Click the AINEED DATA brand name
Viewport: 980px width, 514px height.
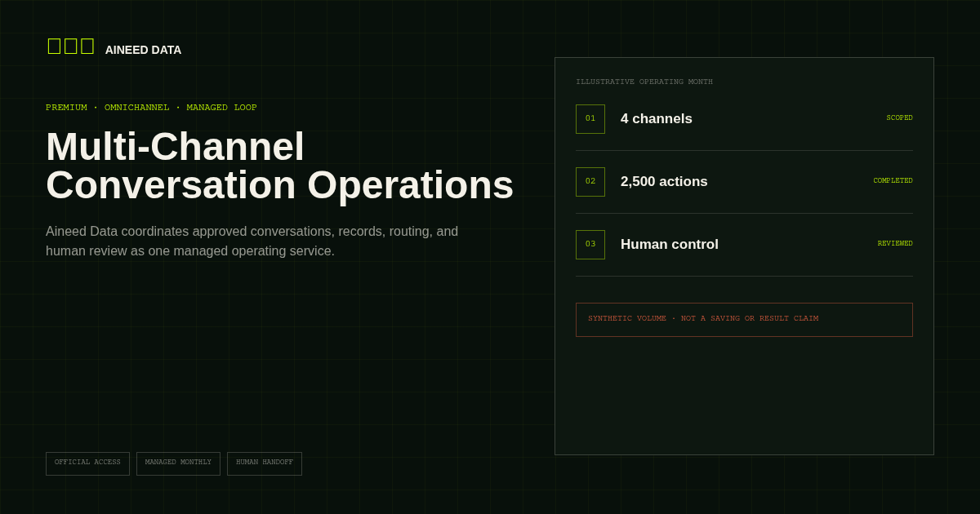[x=143, y=50]
